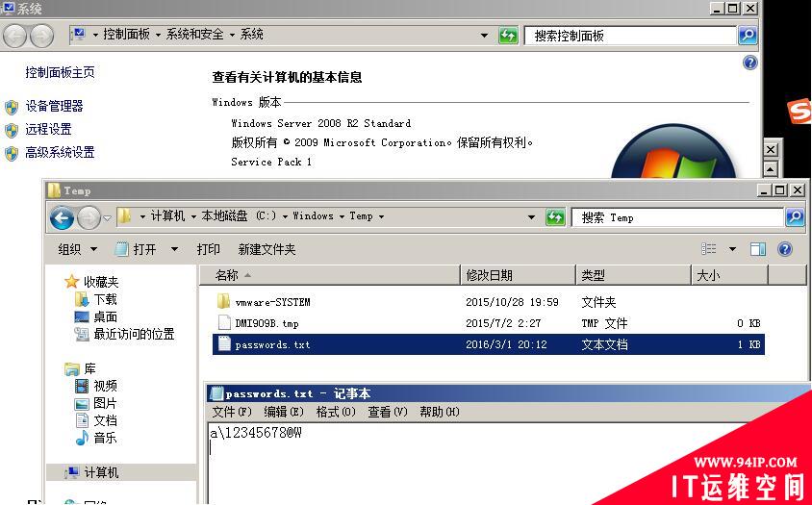Click 搜索控制面板 search field
This screenshot has height=505, width=812.
click(630, 36)
